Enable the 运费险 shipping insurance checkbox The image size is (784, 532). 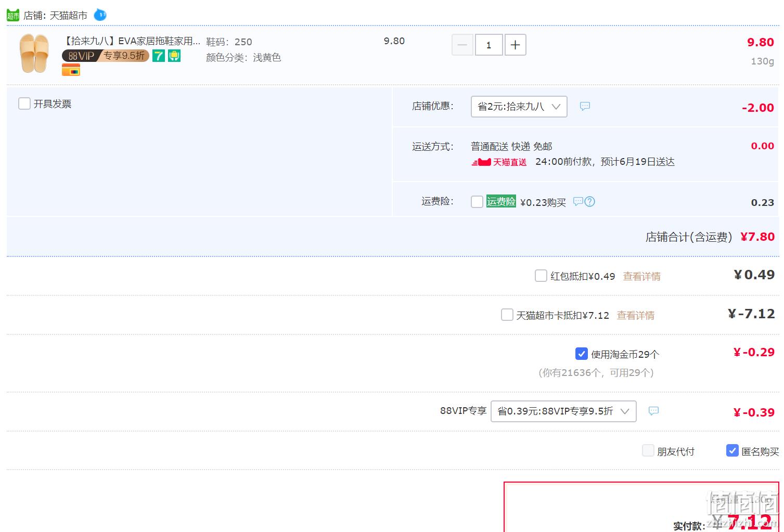point(477,202)
